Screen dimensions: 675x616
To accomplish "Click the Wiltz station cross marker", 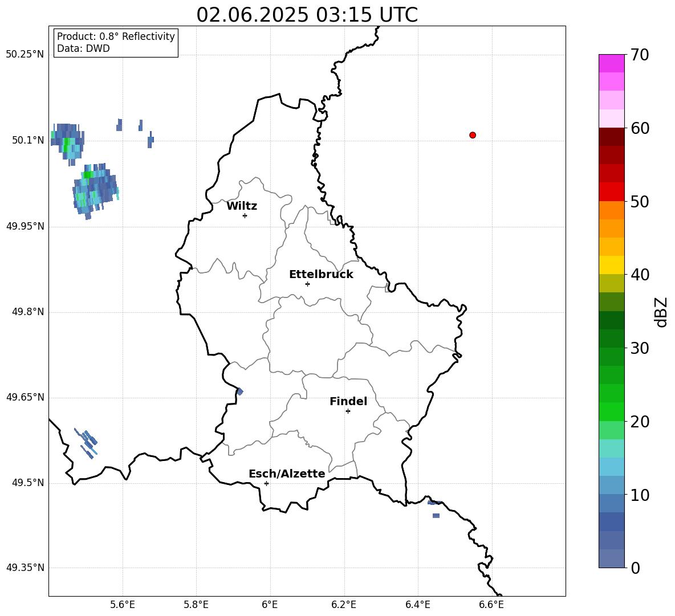I will click(x=245, y=215).
